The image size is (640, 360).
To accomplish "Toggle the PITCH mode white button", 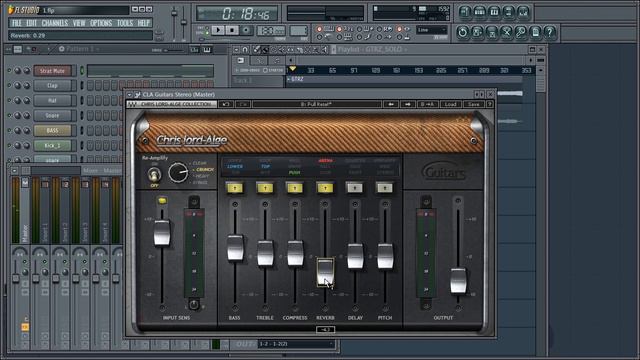I will pos(385,188).
